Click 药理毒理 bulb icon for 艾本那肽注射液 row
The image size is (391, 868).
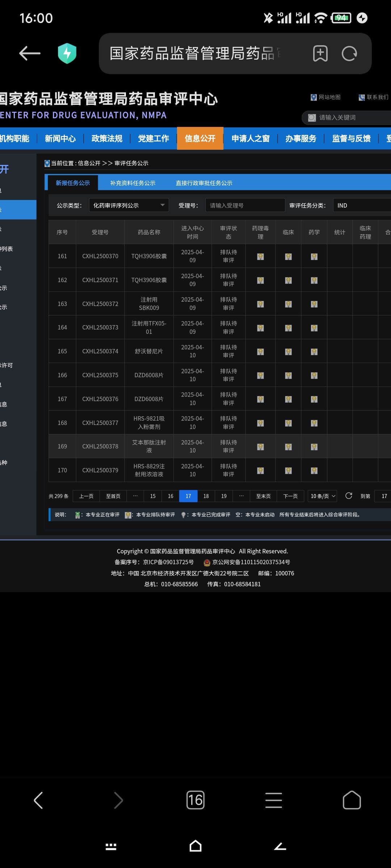click(x=260, y=447)
